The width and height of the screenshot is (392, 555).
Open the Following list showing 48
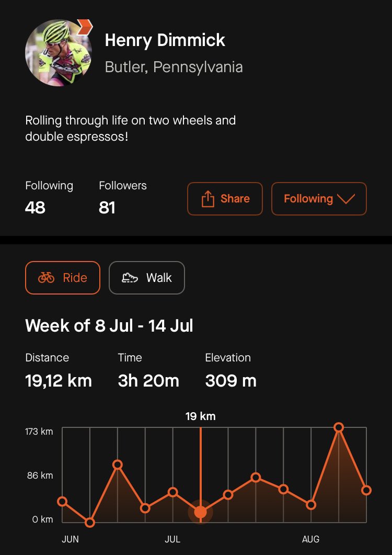click(x=49, y=198)
